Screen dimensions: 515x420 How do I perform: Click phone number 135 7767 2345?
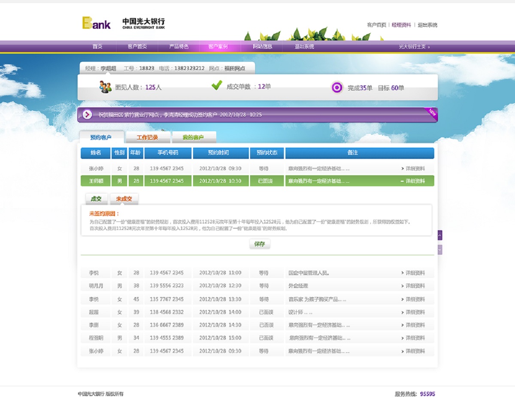(x=167, y=299)
